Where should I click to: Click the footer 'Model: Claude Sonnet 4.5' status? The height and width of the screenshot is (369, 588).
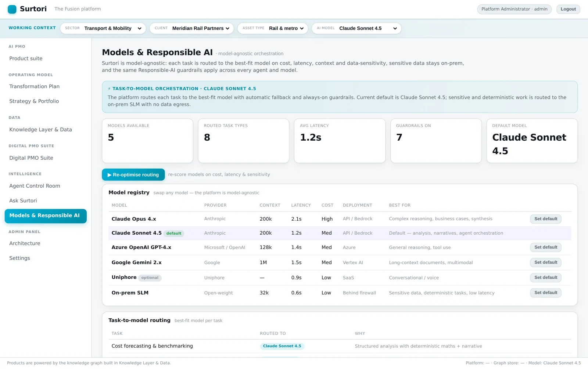coord(555,363)
